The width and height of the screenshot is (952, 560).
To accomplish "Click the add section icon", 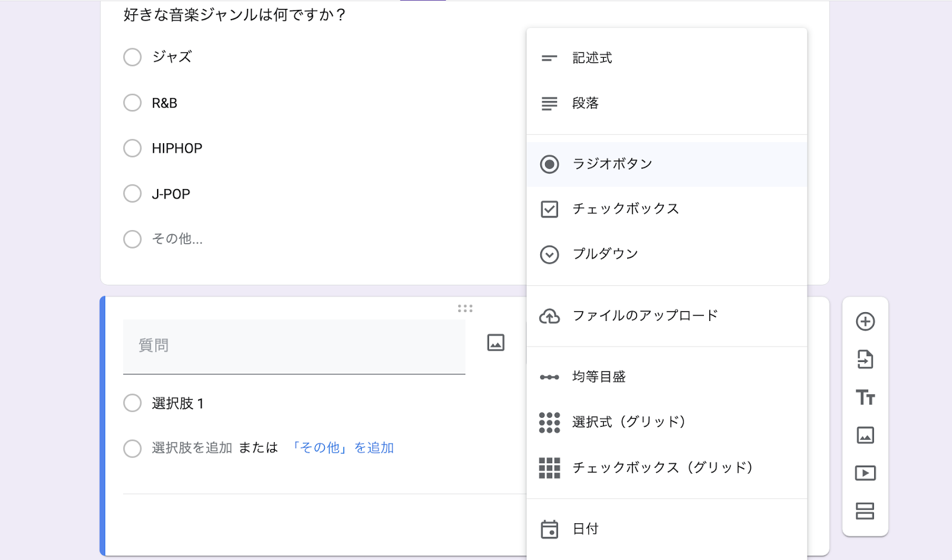I will 865,511.
